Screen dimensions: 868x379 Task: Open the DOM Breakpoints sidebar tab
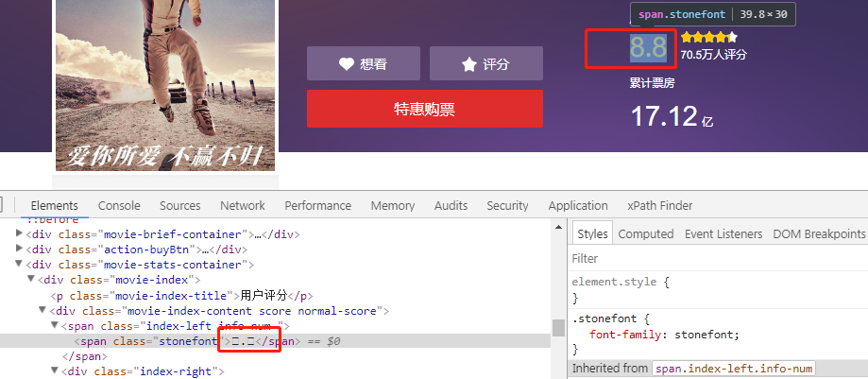point(819,233)
